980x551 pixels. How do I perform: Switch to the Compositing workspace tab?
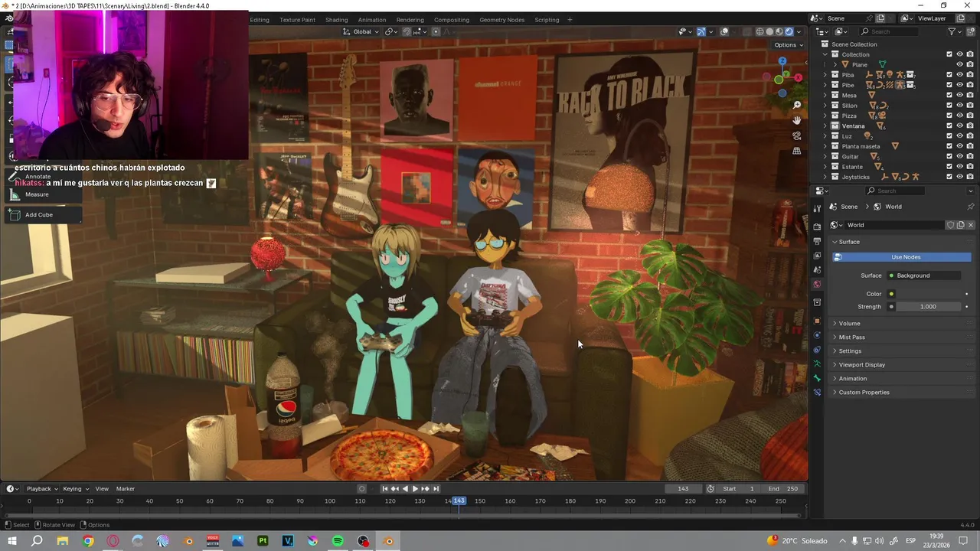[452, 20]
